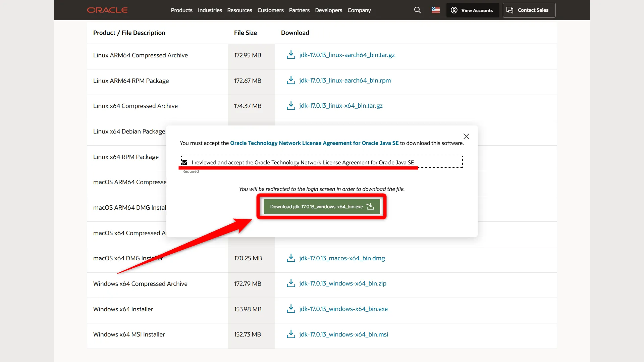This screenshot has height=362, width=644.
Task: Select Linux x64 Debian Package text
Action: pyautogui.click(x=129, y=132)
